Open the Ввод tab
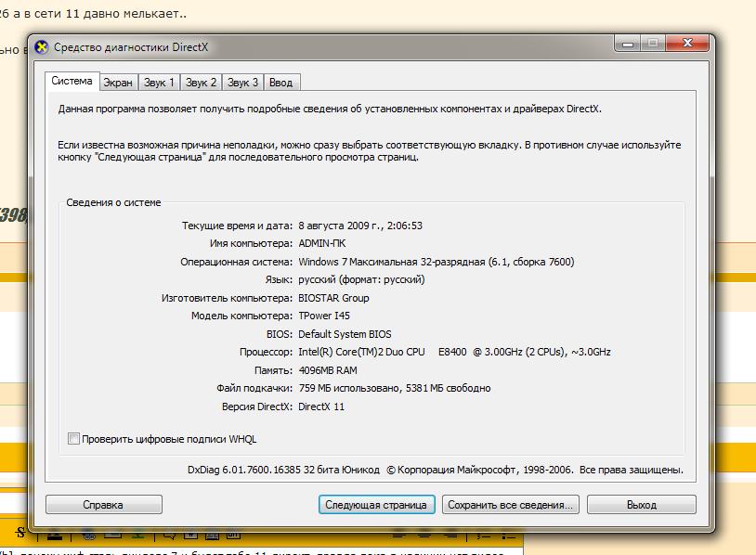The height and width of the screenshot is (555, 756). pyautogui.click(x=281, y=83)
